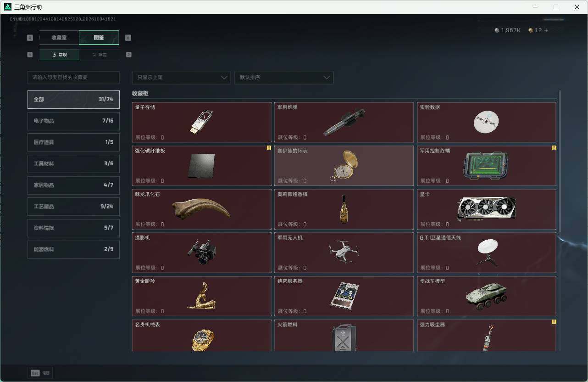This screenshot has height=382, width=588.
Task: Click the gold coin currency icon
Action: tap(531, 30)
